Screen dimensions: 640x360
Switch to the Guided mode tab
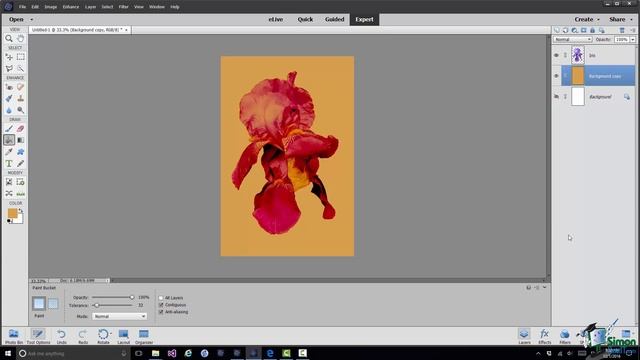(x=335, y=19)
